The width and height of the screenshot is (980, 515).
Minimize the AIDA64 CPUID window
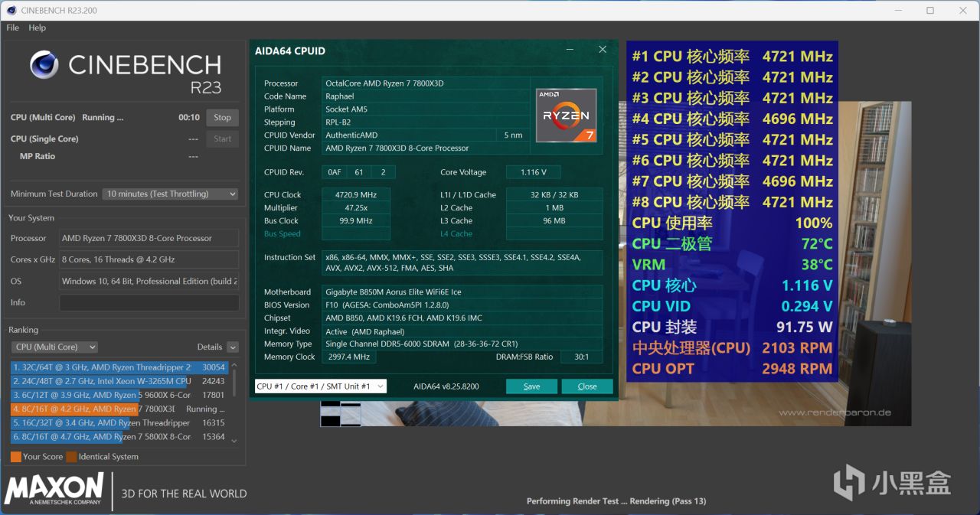[570, 50]
